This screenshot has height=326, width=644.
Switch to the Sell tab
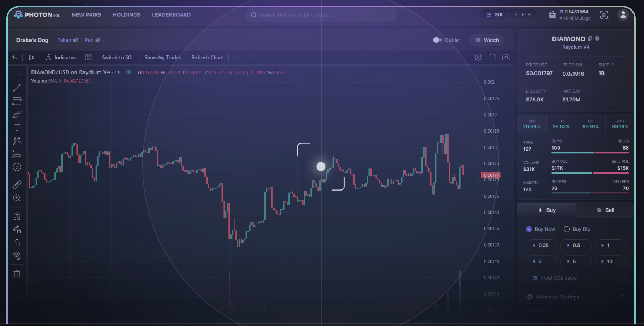click(605, 210)
